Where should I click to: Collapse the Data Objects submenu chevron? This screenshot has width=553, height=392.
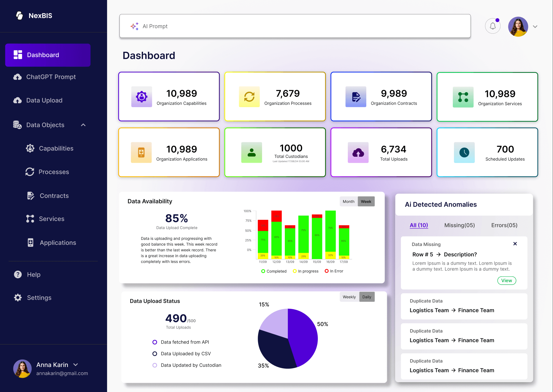pyautogui.click(x=83, y=125)
